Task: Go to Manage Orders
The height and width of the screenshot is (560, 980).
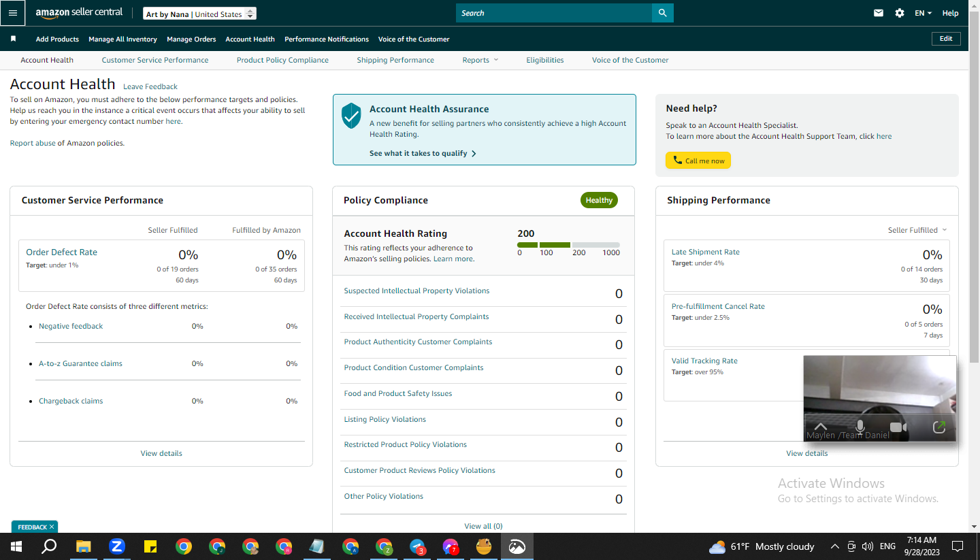Action: [191, 39]
